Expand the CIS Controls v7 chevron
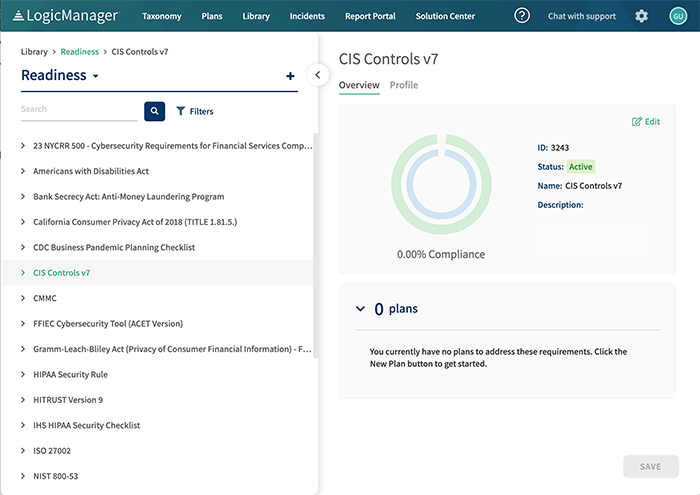700x495 pixels. (x=23, y=273)
